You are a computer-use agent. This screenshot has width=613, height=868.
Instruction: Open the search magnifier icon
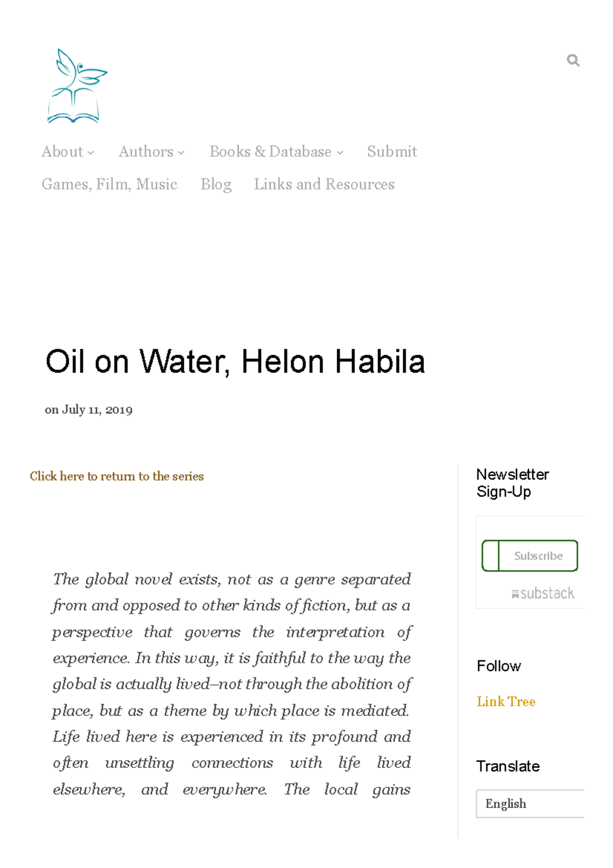coord(573,60)
